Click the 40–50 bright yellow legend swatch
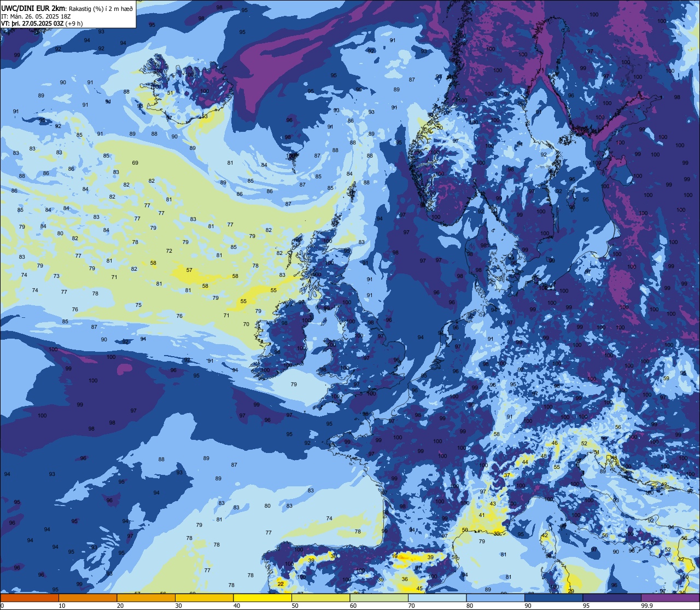 click(262, 597)
